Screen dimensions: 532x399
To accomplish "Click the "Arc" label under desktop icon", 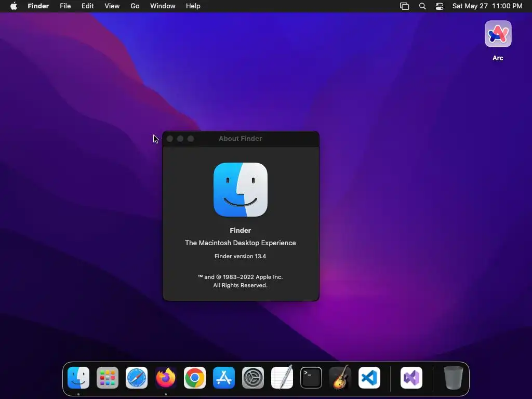I will click(498, 58).
